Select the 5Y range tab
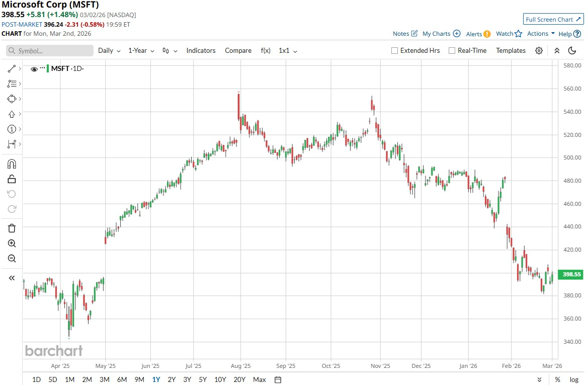 tap(203, 380)
